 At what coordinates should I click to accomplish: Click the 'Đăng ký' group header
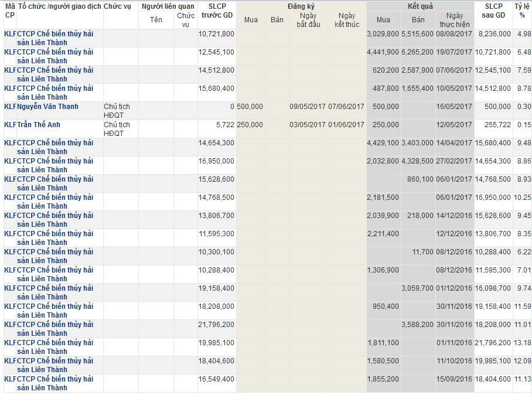coord(301,6)
